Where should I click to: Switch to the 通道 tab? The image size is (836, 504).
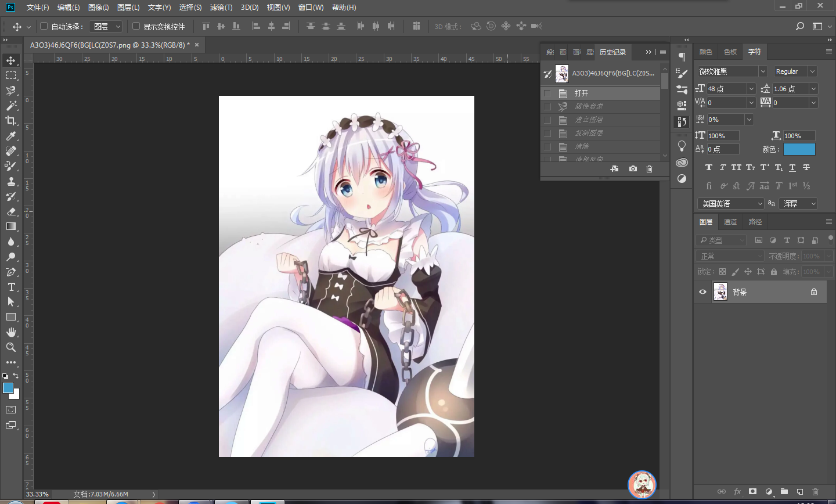730,222
